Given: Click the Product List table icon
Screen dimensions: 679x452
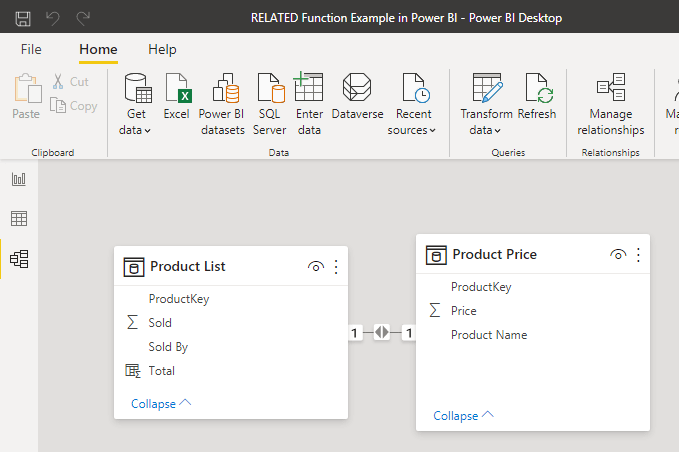Looking at the screenshot, I should tap(134, 267).
